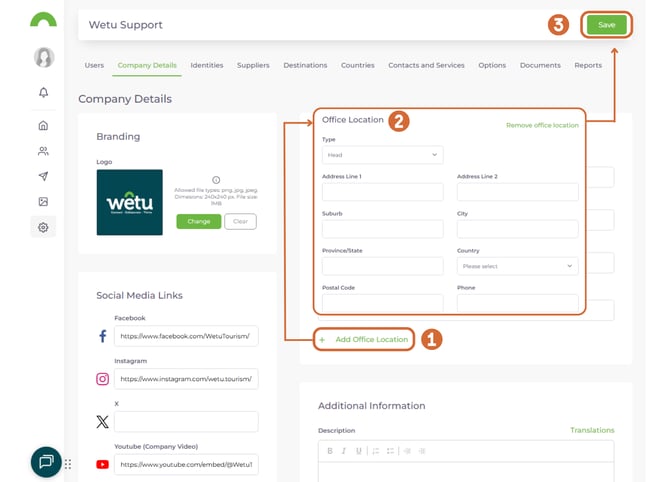The height and width of the screenshot is (482, 670).
Task: Open the users icon in sidebar
Action: point(43,151)
